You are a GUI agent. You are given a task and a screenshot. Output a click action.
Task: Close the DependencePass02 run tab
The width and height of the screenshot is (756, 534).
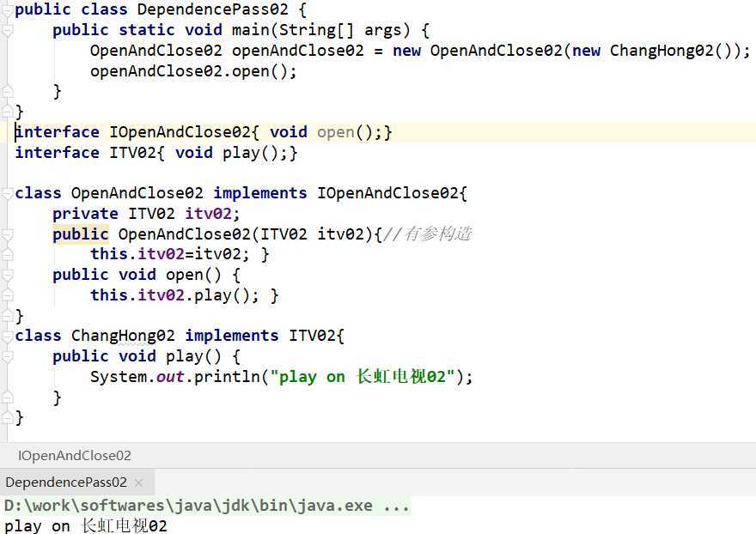click(x=139, y=482)
